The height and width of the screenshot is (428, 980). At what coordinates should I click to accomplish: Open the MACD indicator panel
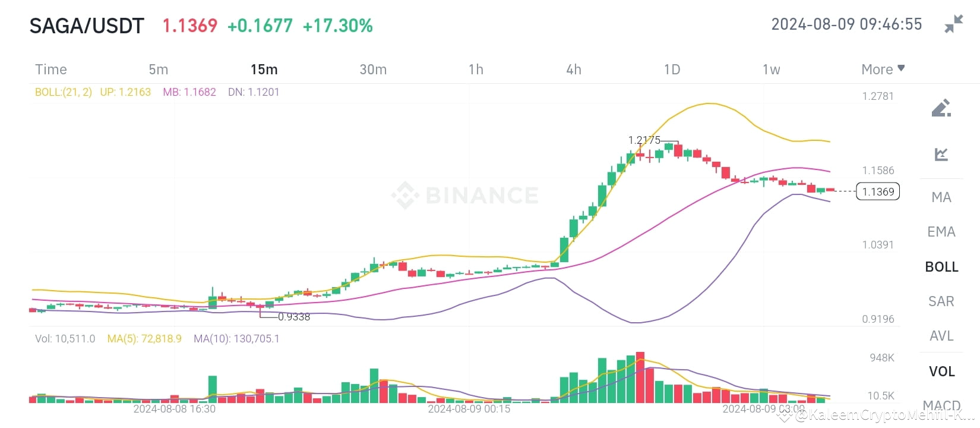pyautogui.click(x=941, y=405)
